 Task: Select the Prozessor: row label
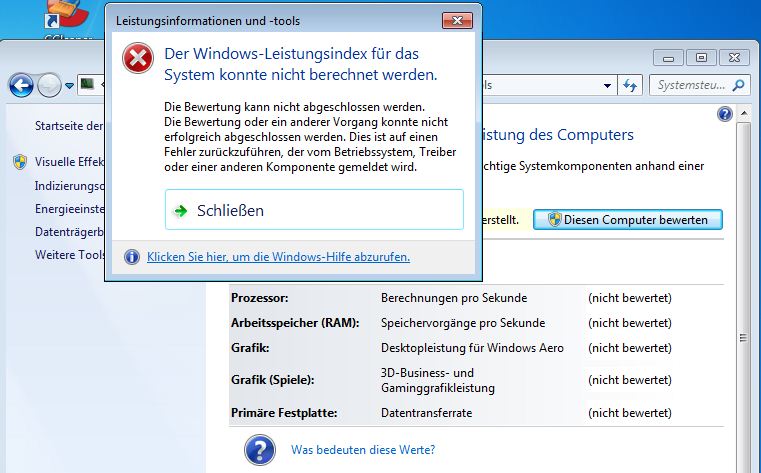(x=260, y=298)
